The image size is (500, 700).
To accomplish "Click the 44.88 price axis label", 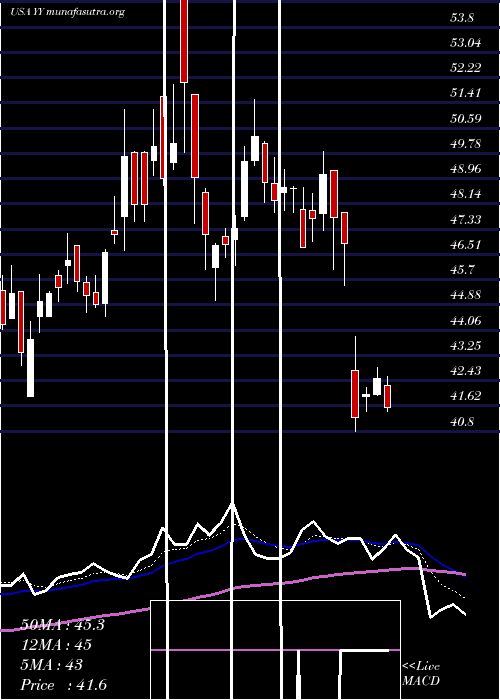I will click(x=466, y=295).
